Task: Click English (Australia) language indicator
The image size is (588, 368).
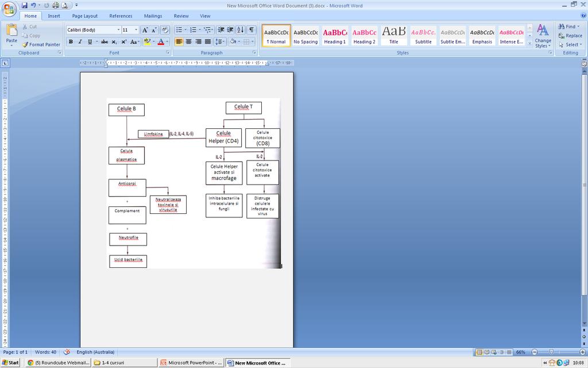Action: click(x=95, y=352)
